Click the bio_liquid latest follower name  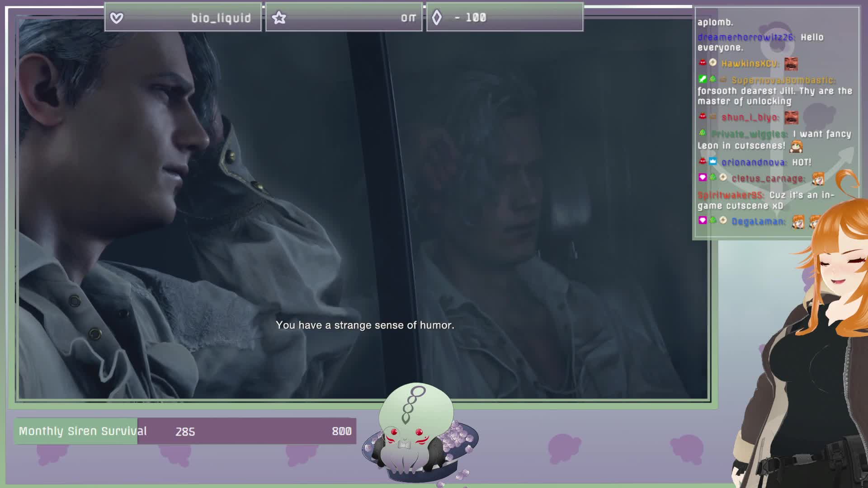(221, 18)
